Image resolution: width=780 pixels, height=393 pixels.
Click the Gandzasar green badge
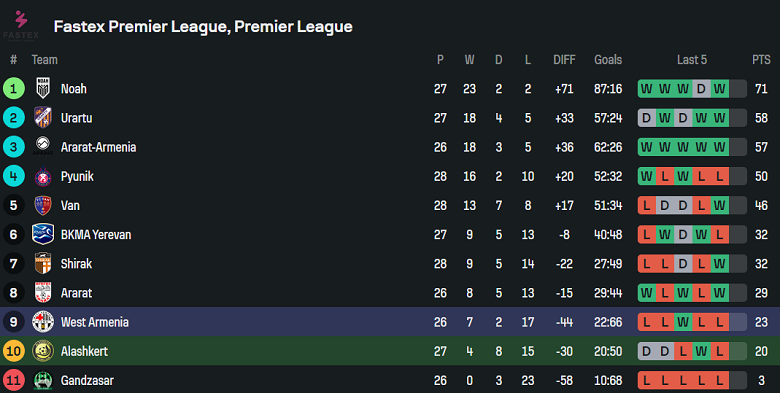click(x=43, y=381)
